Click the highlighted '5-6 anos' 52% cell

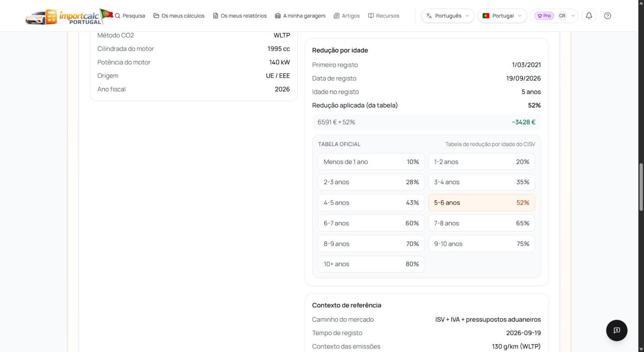(481, 202)
